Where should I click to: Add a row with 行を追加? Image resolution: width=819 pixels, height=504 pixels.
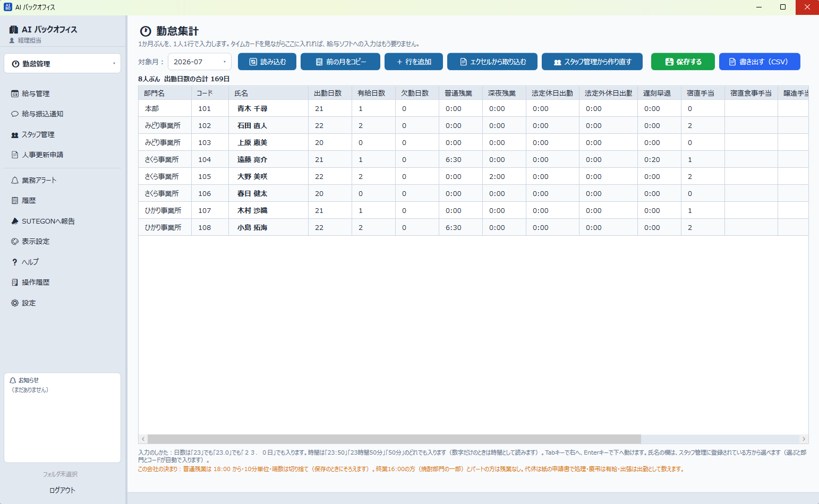click(414, 62)
